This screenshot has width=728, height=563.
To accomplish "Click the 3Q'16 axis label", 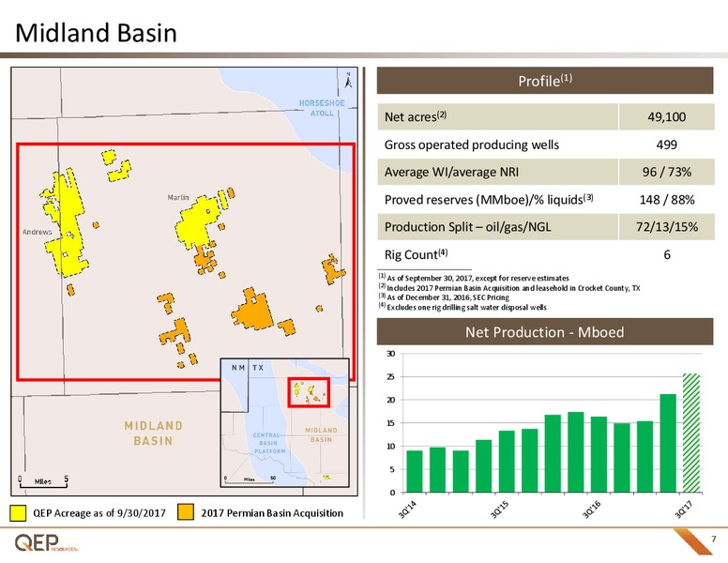I will 591,510.
